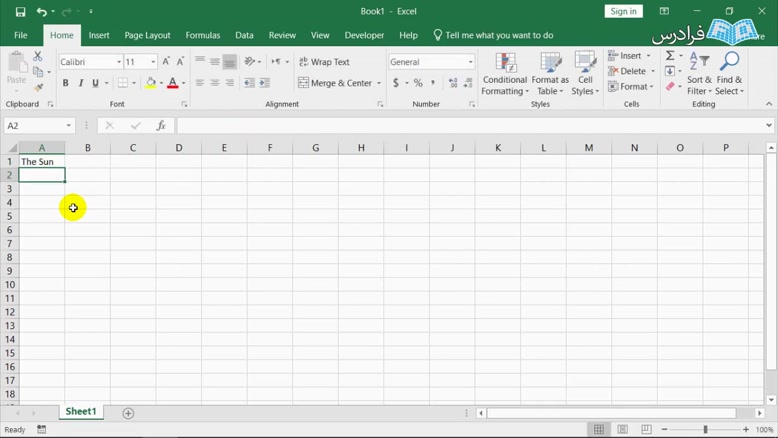Image resolution: width=778 pixels, height=438 pixels.
Task: Click the Insert Function fx icon
Action: [161, 126]
